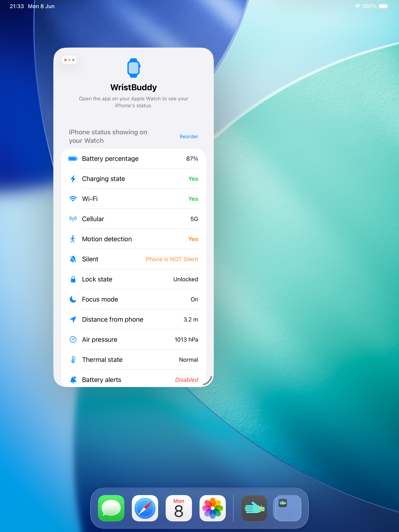This screenshot has height=532, width=399.
Task: Select the Battery alerts label
Action: click(x=101, y=380)
